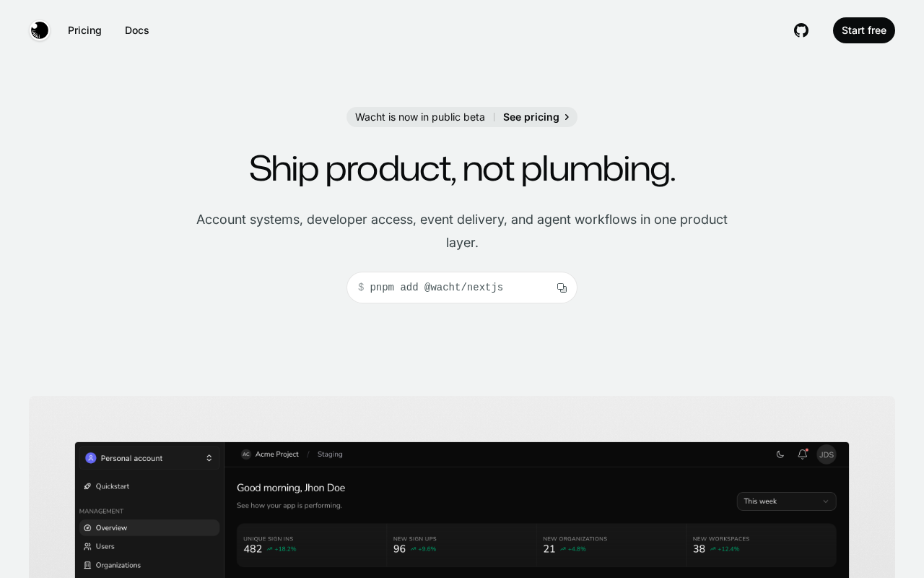Open the This week dropdown
This screenshot has height=578, width=924.
[786, 501]
